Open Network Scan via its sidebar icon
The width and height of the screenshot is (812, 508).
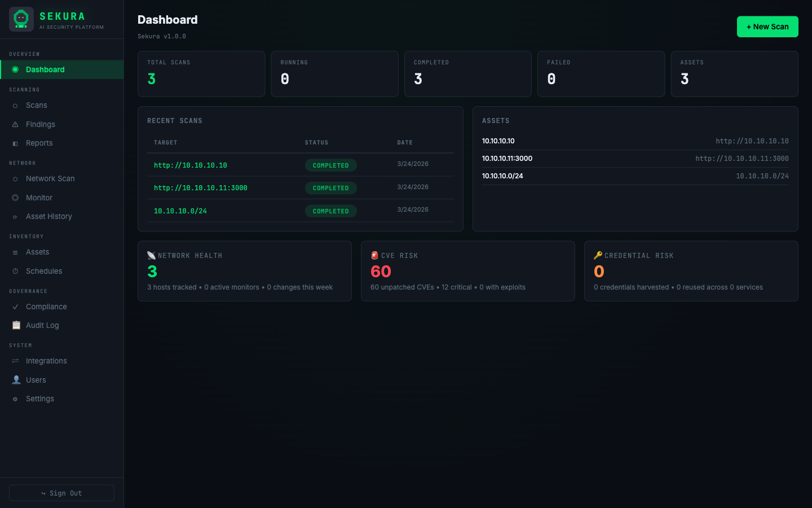pos(16,178)
